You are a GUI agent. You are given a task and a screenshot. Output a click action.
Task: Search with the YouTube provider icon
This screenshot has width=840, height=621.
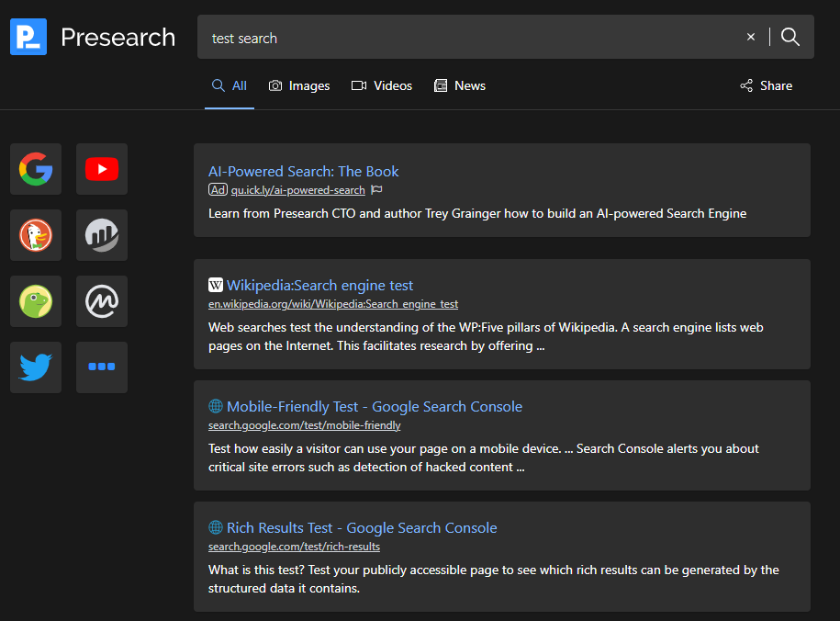pyautogui.click(x=102, y=169)
